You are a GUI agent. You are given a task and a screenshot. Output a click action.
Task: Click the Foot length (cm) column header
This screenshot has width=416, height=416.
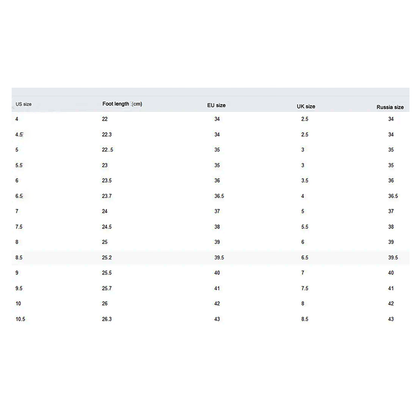pos(122,104)
